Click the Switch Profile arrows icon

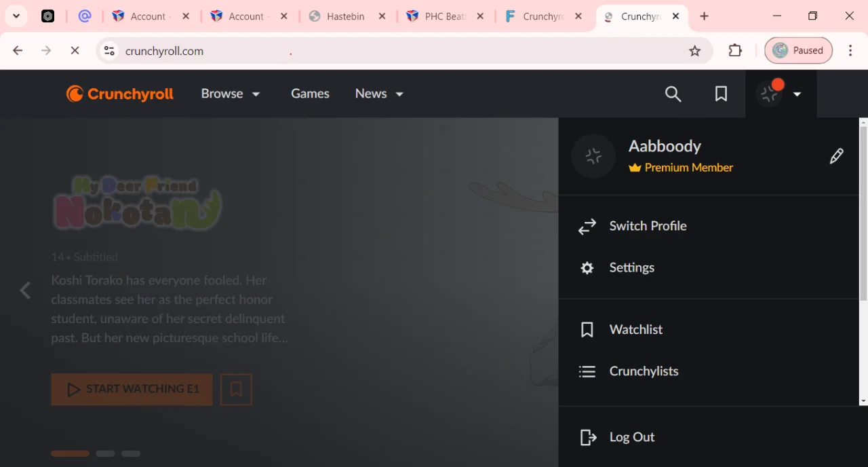coord(587,227)
